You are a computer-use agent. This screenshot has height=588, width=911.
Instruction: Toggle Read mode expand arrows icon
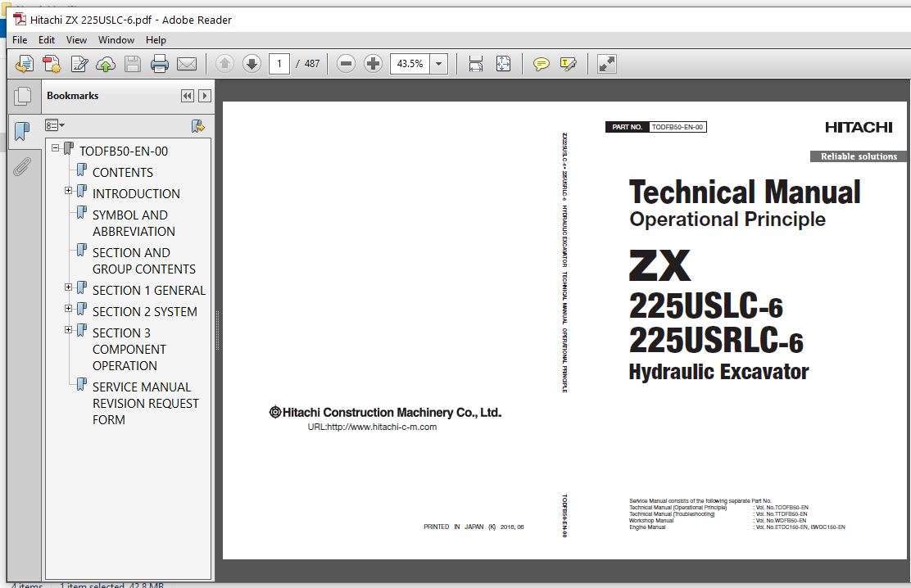(606, 64)
